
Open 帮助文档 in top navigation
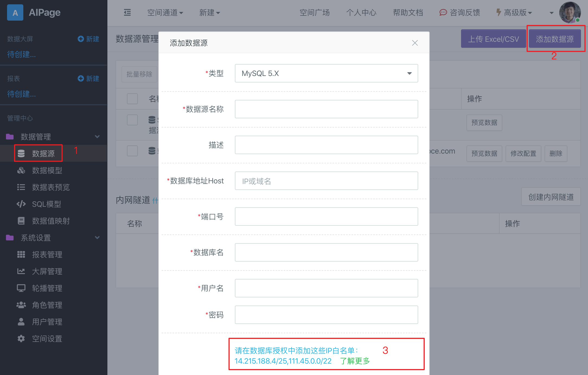pos(408,12)
